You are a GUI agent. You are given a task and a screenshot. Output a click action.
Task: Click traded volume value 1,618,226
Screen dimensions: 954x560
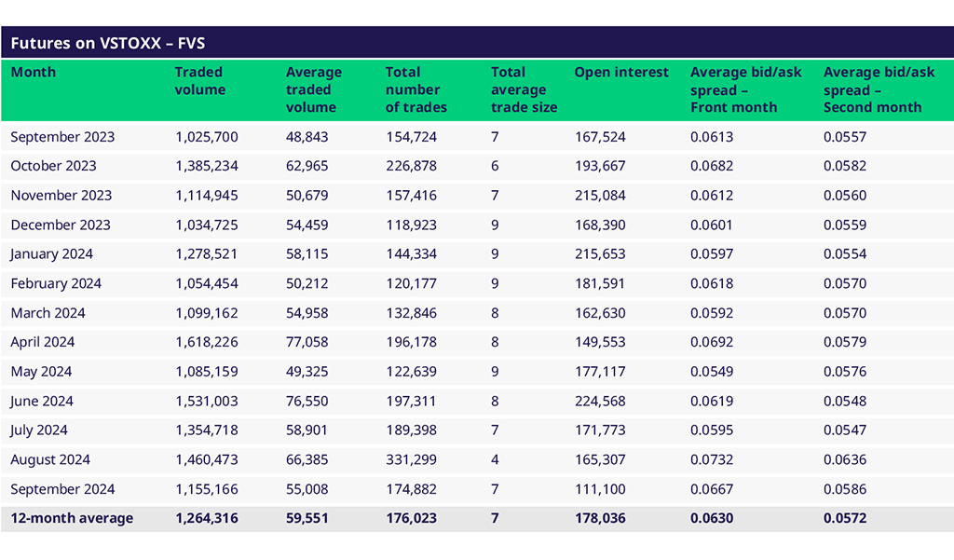click(x=206, y=342)
